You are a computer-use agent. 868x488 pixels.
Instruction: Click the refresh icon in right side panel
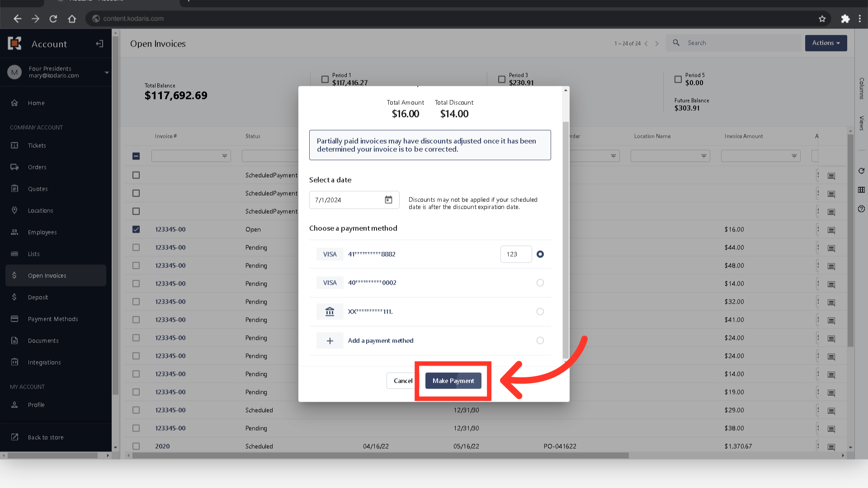(x=861, y=171)
